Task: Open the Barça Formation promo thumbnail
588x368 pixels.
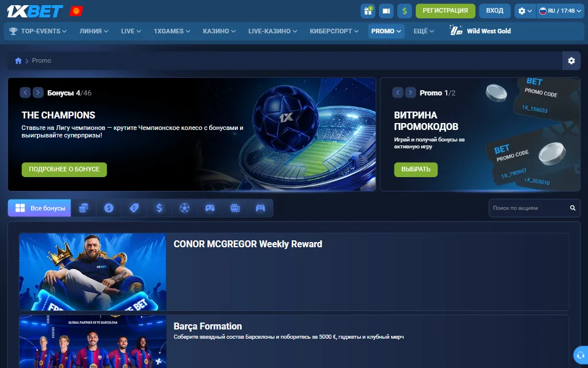Action: point(92,342)
